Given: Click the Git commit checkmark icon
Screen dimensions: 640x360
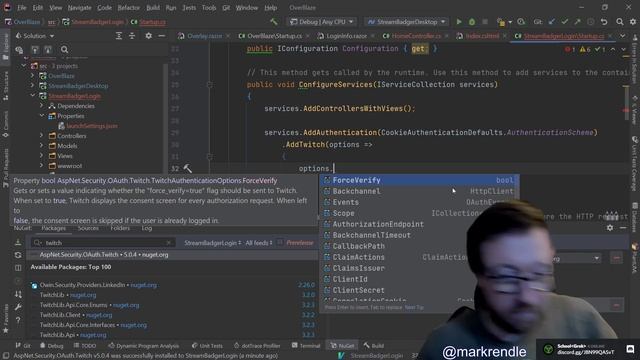Looking at the screenshot, I should [564, 22].
